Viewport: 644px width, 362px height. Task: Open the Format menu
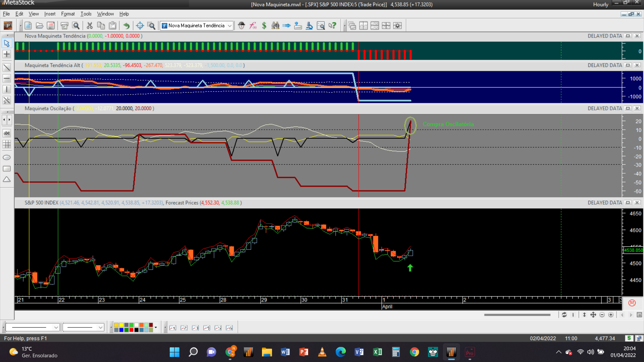point(68,14)
